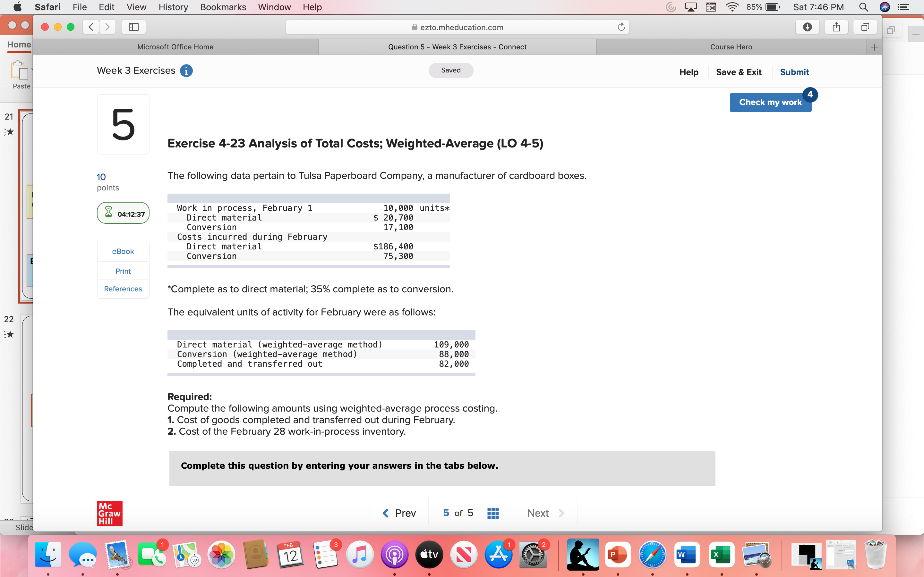
Task: Select the References sidebar item
Action: pos(123,288)
